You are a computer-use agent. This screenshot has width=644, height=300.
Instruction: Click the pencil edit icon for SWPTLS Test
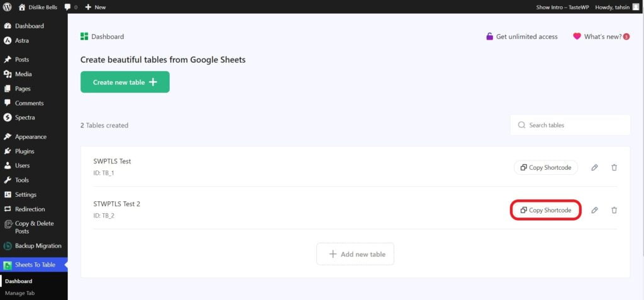(594, 168)
